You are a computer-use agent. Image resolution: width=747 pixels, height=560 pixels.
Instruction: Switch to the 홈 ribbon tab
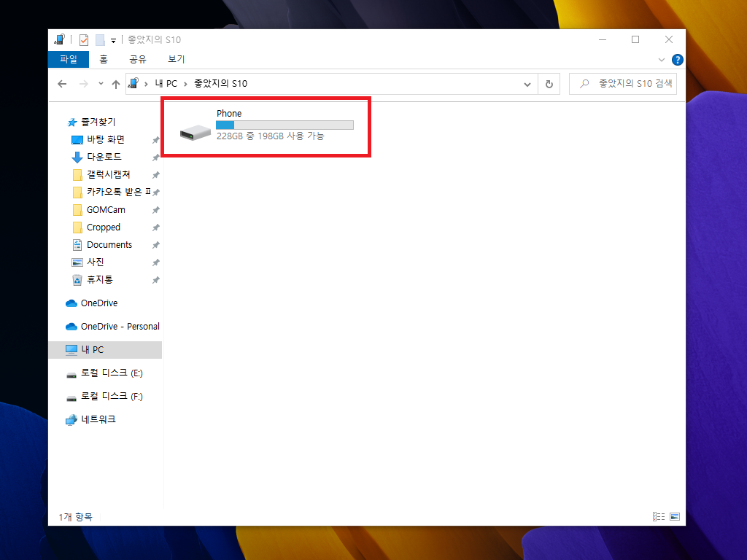(x=104, y=59)
